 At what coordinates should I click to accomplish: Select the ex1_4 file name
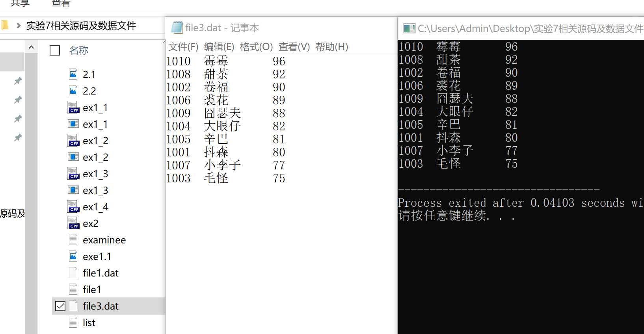(x=95, y=207)
